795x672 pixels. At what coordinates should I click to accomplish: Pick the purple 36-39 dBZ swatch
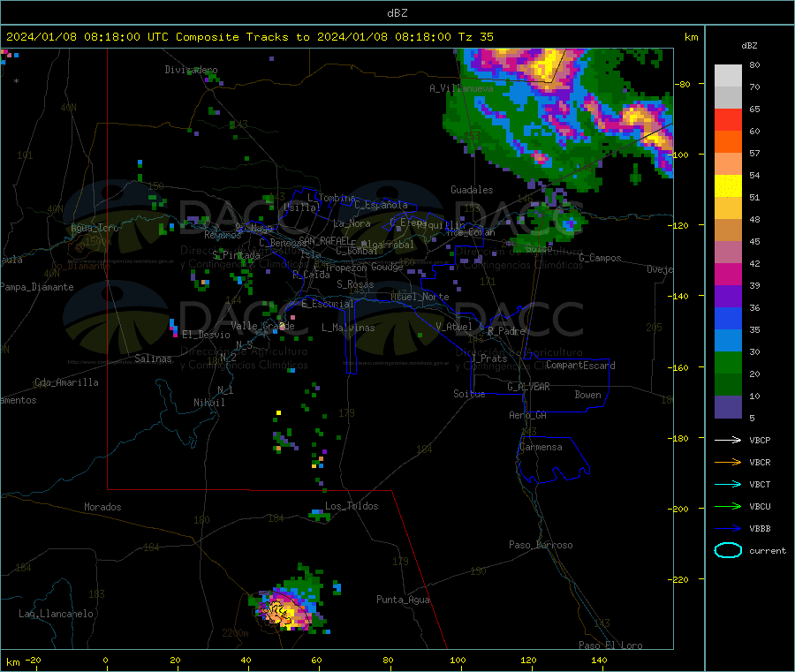[728, 297]
